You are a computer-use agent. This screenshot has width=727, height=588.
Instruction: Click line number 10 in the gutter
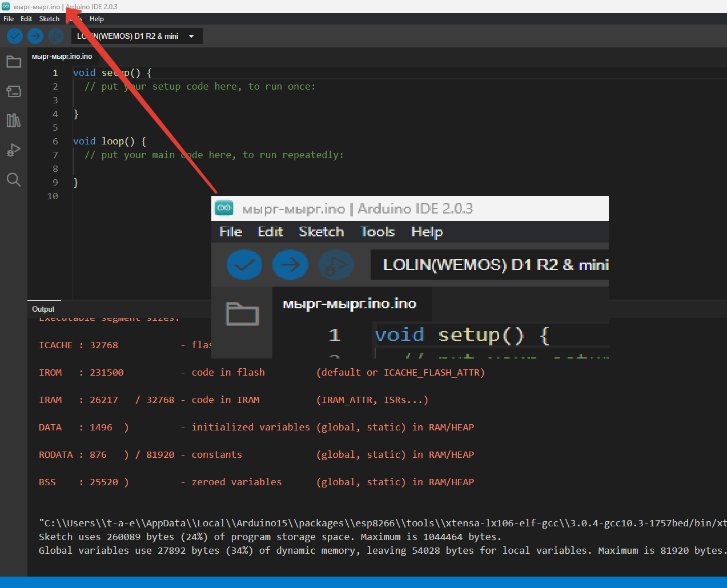(53, 196)
